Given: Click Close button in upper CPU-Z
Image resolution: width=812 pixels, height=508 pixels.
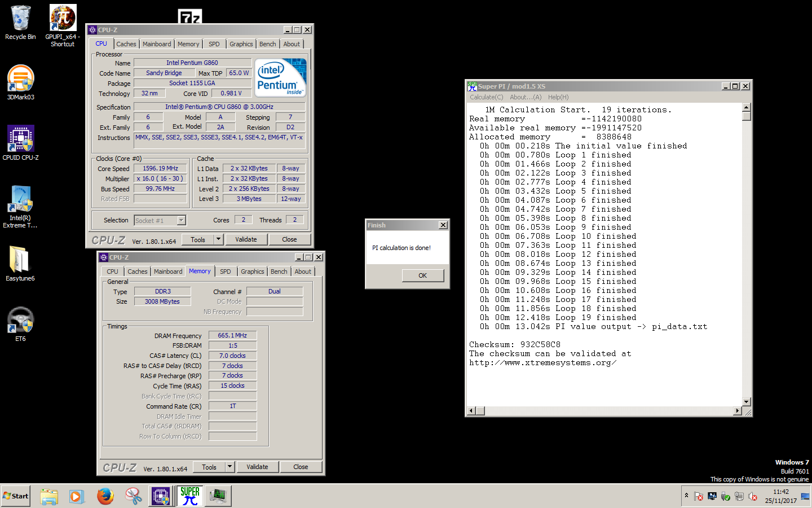Looking at the screenshot, I should coord(290,239).
